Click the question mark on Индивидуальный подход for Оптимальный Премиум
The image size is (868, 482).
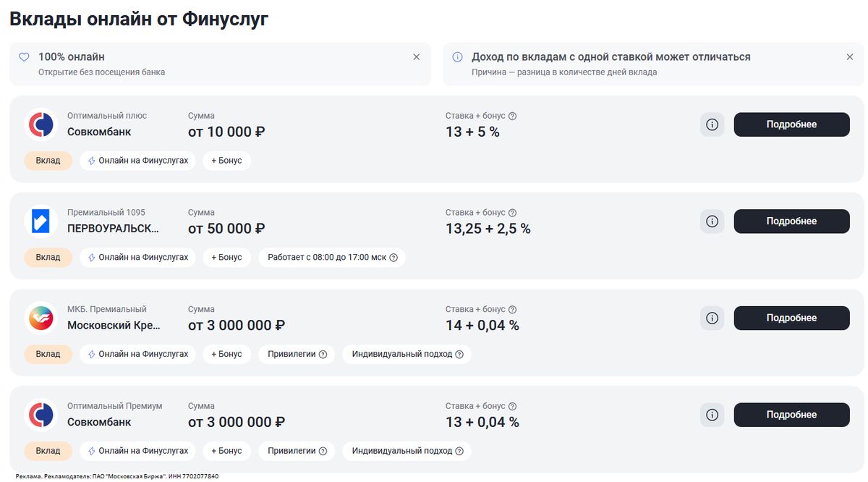(459, 451)
